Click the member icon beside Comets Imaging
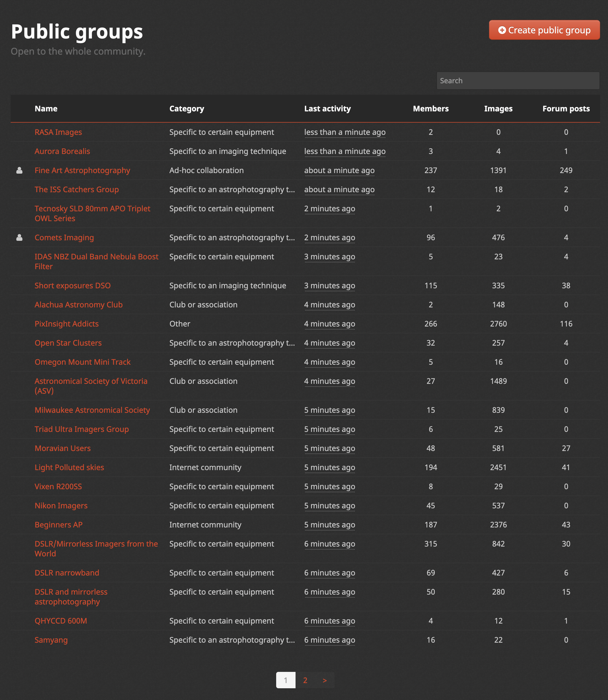 [19, 238]
